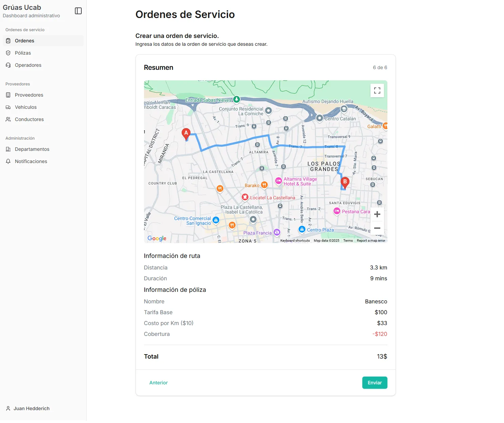Open Google Maps Terms link
The image size is (504, 423).
pos(348,241)
